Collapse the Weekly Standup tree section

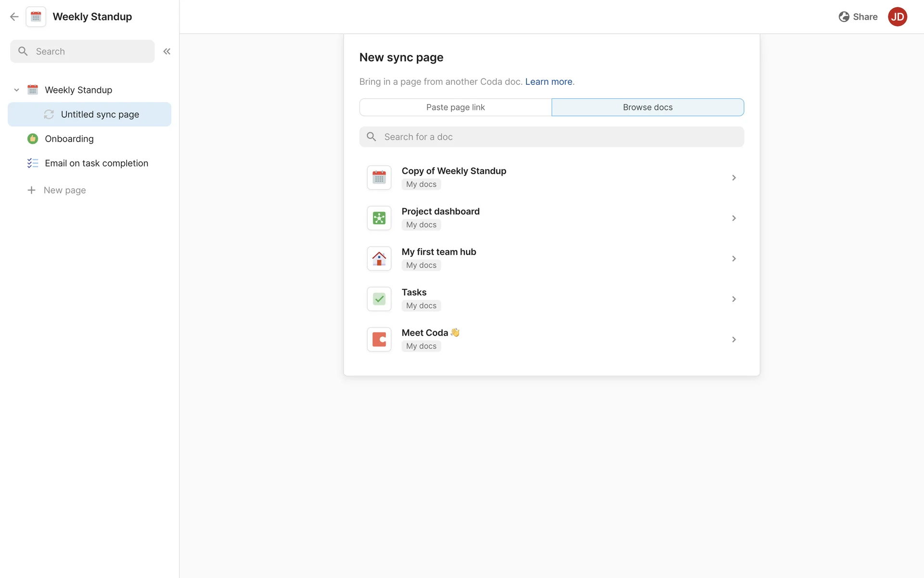[16, 90]
